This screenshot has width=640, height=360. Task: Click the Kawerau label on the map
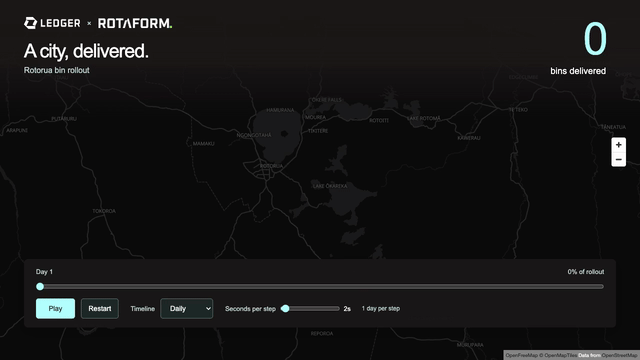[x=469, y=138]
